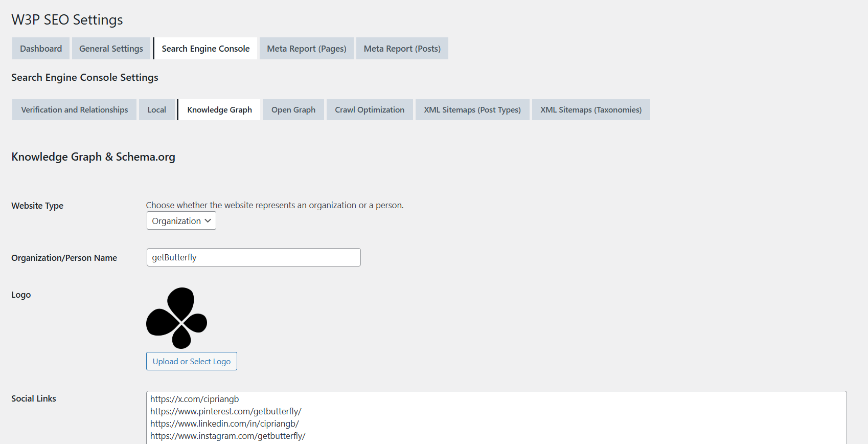Go to Verification and Relationships subtab
The image size is (868, 444).
tap(75, 110)
